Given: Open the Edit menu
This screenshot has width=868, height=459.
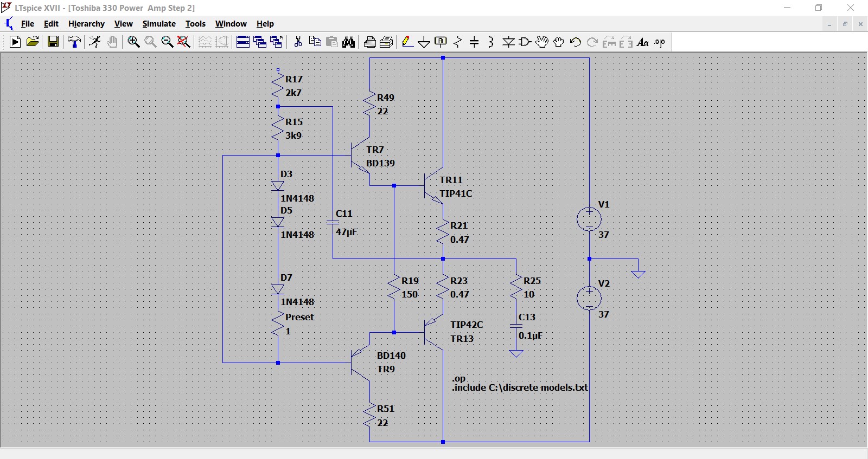Looking at the screenshot, I should click(51, 24).
